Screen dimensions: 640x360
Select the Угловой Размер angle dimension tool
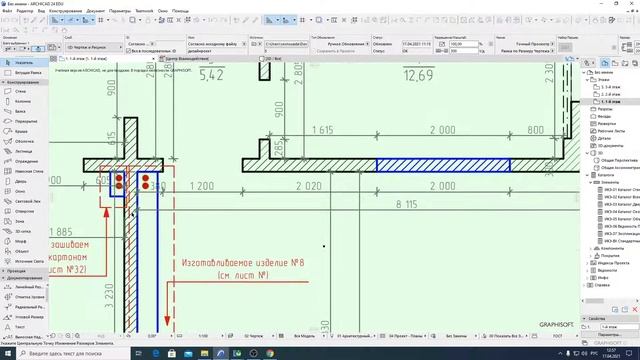pyautogui.click(x=24, y=317)
